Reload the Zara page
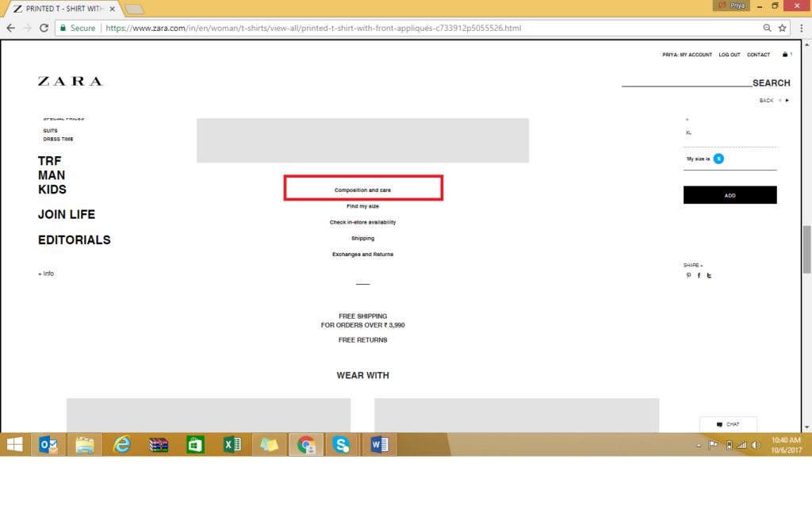This screenshot has width=812, height=517. tap(44, 28)
